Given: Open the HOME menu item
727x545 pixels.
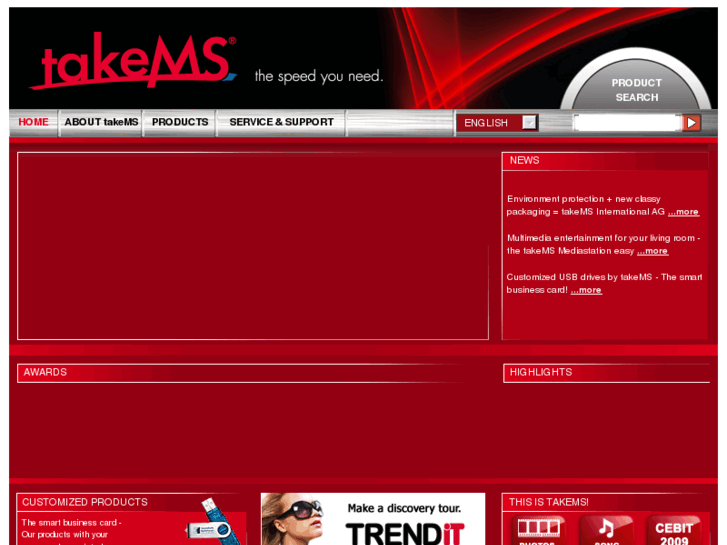Looking at the screenshot, I should (33, 122).
